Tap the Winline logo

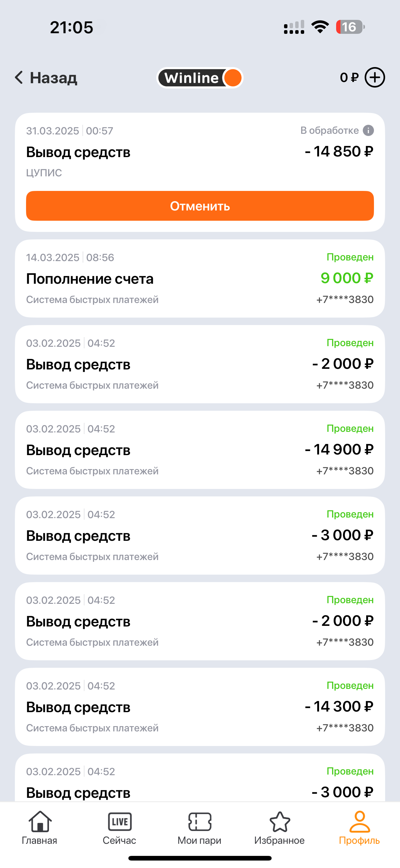tap(200, 78)
